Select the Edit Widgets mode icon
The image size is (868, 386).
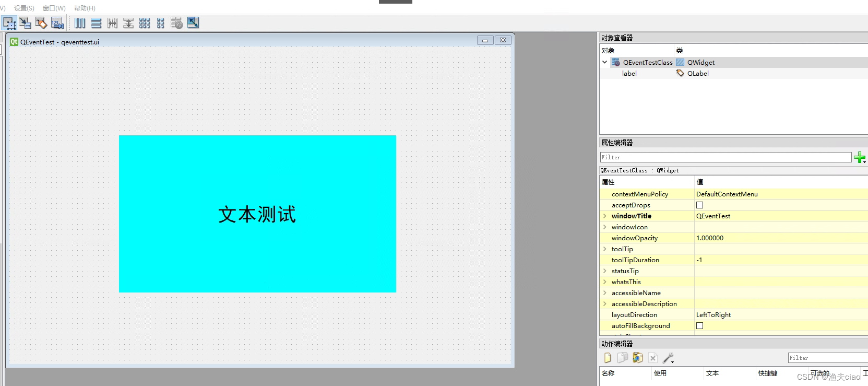(x=9, y=23)
